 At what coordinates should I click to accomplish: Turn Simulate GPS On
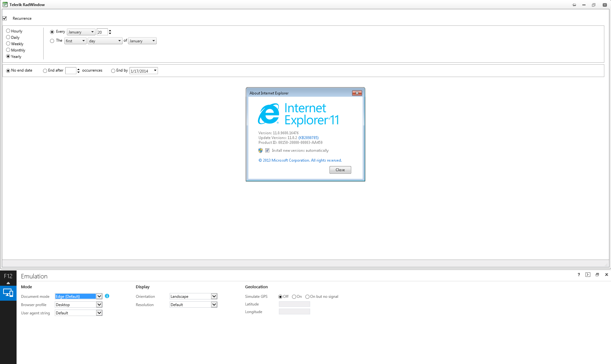click(294, 297)
